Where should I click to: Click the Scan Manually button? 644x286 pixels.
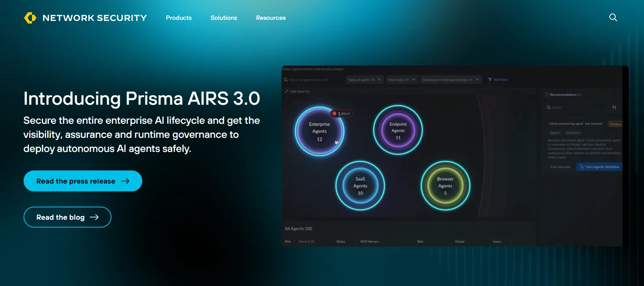click(560, 167)
